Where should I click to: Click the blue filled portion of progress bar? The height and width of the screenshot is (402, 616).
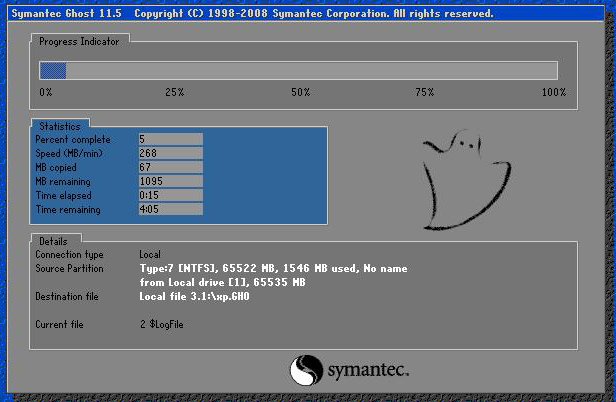click(x=53, y=71)
